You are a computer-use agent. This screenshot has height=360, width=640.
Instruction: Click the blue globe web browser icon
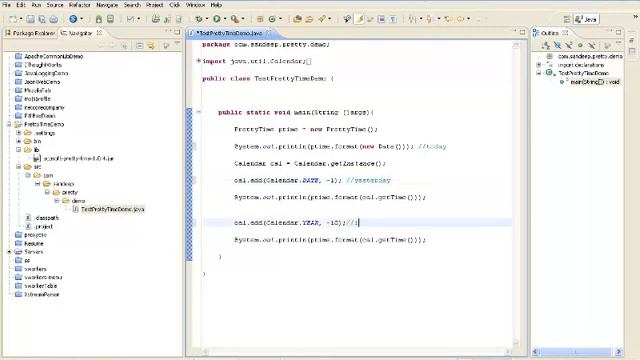tap(73, 19)
